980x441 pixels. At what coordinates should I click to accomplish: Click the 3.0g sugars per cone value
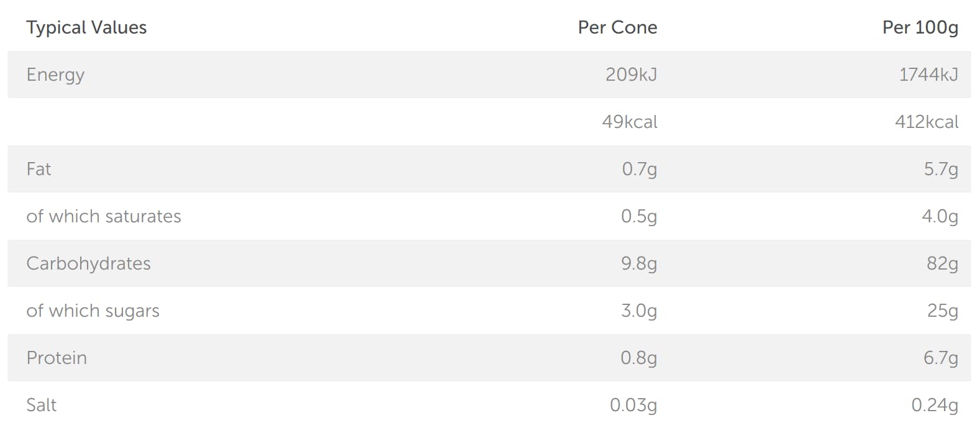639,311
